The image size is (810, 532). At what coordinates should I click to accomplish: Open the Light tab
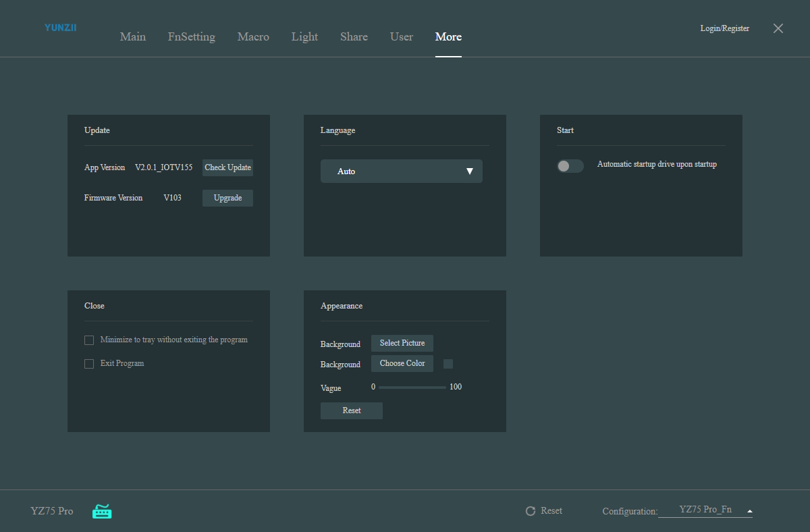click(x=304, y=36)
